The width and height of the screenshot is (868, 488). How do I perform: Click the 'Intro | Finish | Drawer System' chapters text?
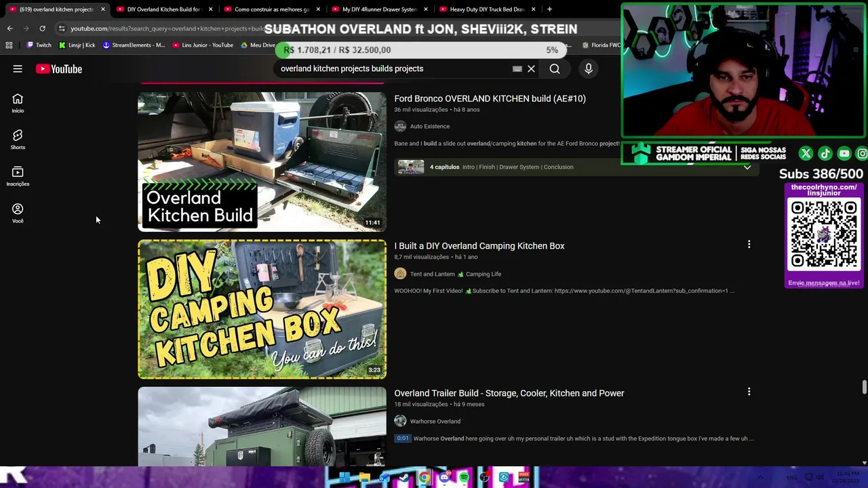517,167
